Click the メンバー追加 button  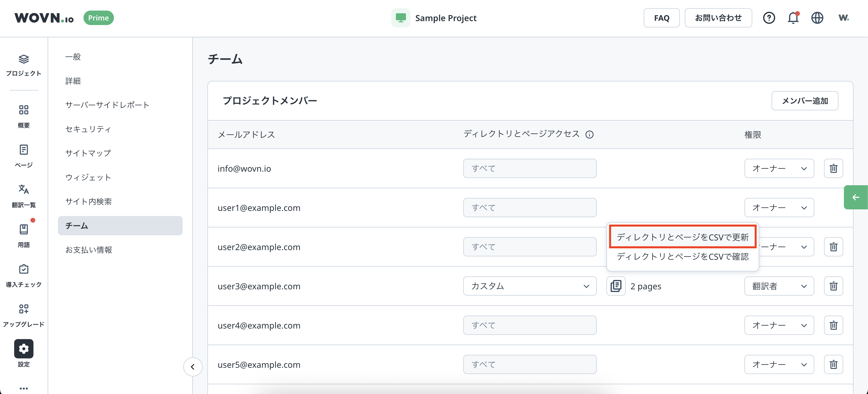tap(805, 101)
